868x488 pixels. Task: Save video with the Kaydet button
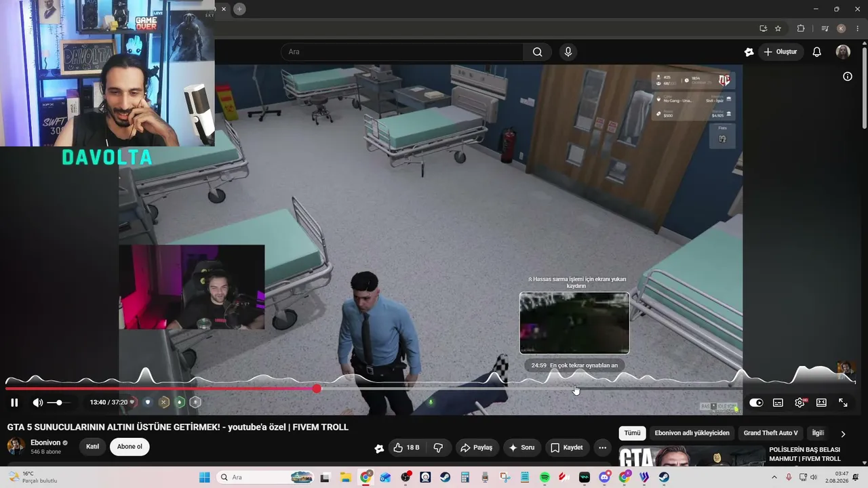[566, 447]
